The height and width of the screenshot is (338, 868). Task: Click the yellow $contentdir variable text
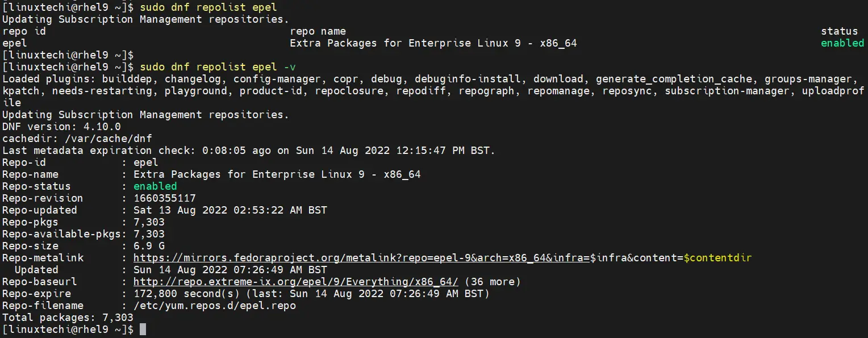point(717,258)
